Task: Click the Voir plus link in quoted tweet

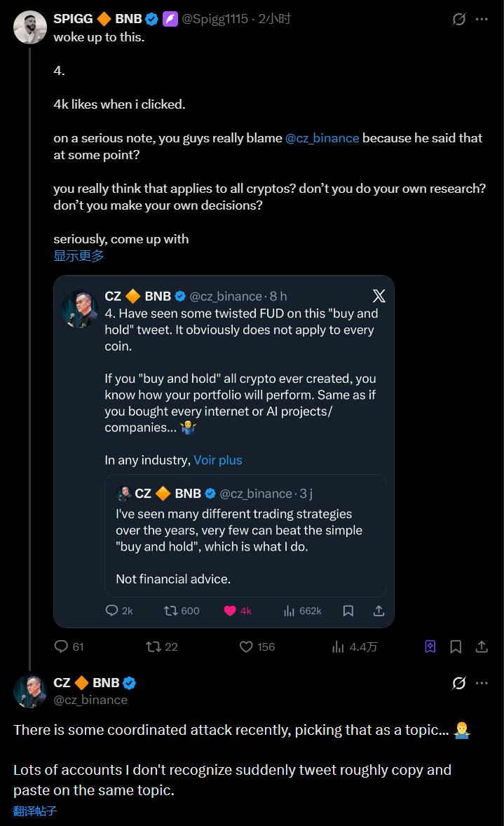Action: tap(218, 460)
